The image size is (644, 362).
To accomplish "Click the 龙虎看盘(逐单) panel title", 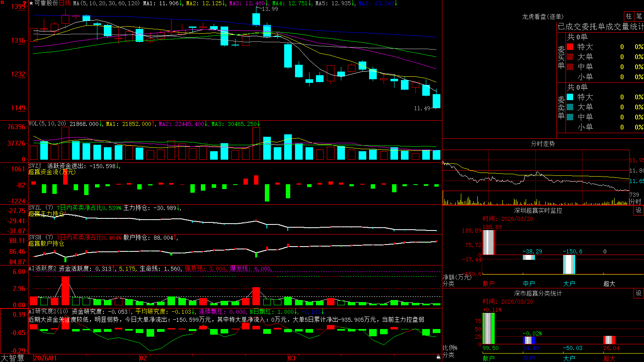I will coord(543,16).
